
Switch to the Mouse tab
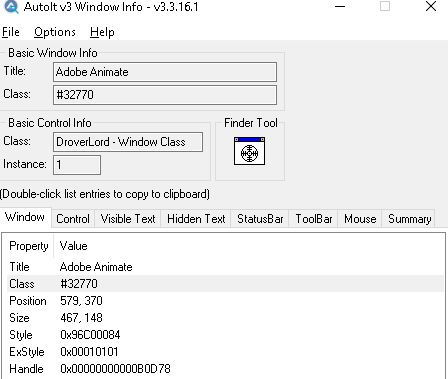pyautogui.click(x=360, y=219)
